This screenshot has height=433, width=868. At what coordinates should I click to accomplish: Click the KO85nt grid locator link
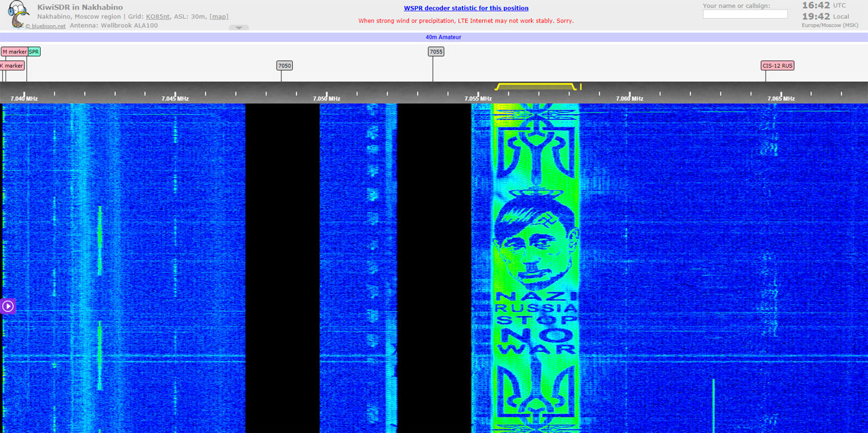(158, 16)
